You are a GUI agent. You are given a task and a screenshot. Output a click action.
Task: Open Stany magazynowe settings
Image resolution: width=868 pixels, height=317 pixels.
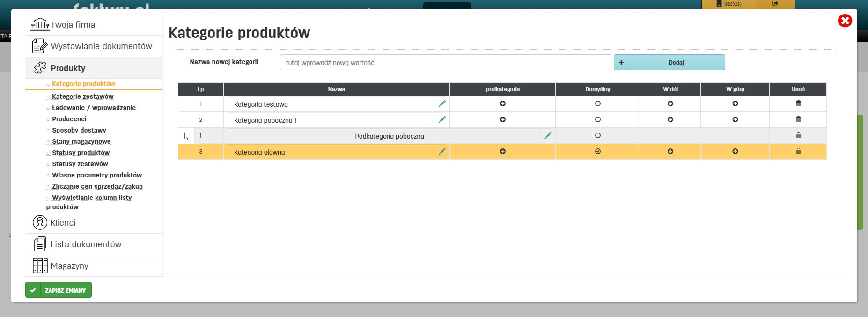[81, 141]
